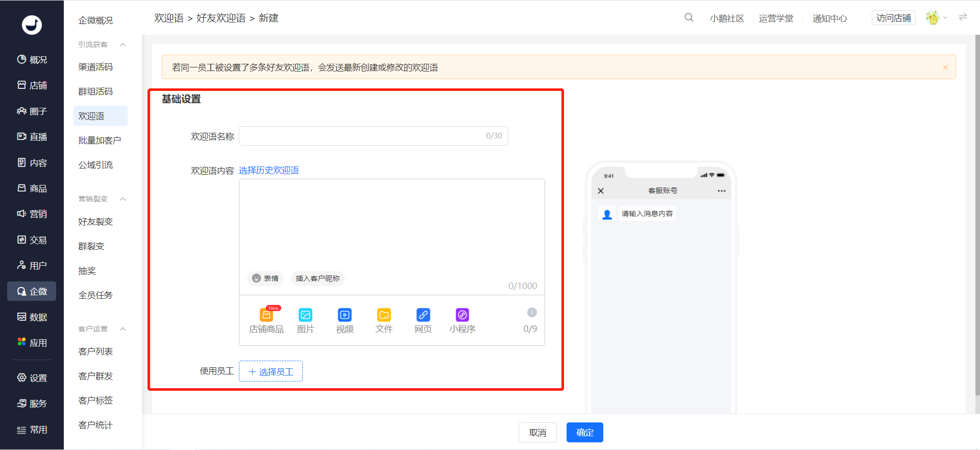Close the orange notice banner
The height and width of the screenshot is (450, 980).
pos(945,67)
